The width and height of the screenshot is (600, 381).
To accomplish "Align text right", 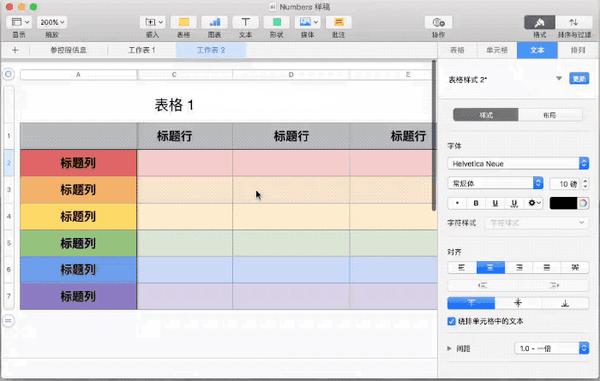I will (519, 267).
